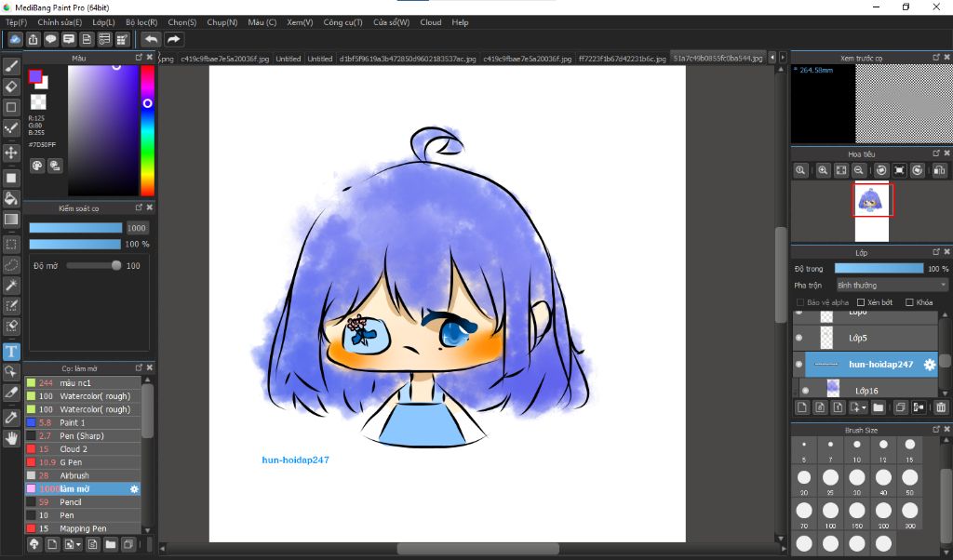Image resolution: width=953 pixels, height=560 pixels.
Task: Fit canvas to window in navigator
Action: pos(841,170)
